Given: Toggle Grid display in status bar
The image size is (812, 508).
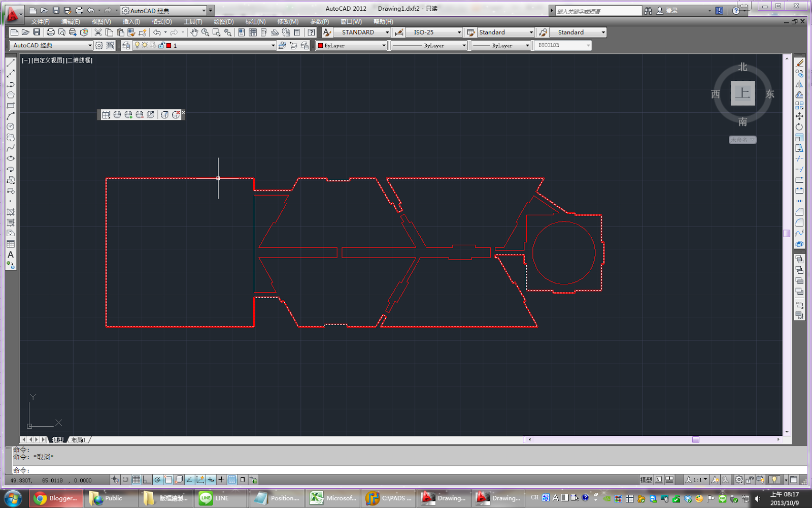Looking at the screenshot, I should click(x=136, y=480).
